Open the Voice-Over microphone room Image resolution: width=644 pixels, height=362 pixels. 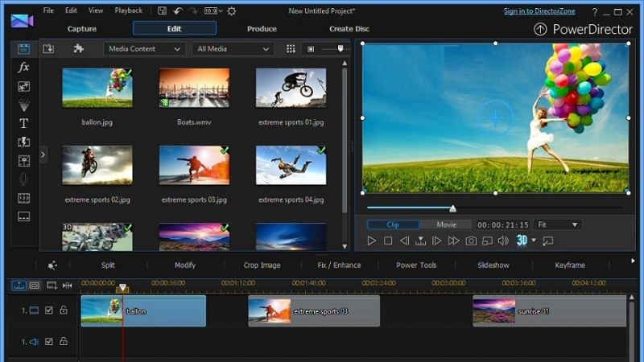23,179
